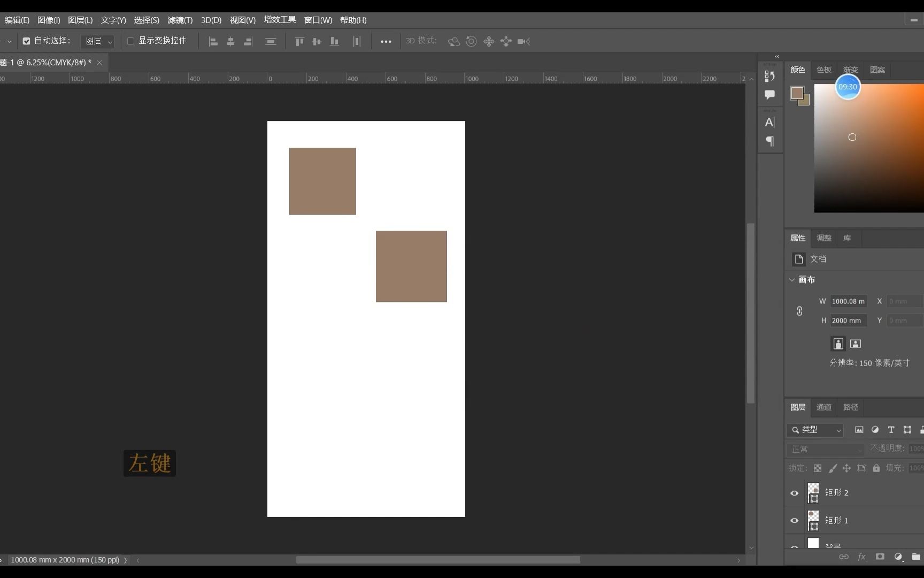
Task: Filter layers by type layers icon
Action: point(891,430)
